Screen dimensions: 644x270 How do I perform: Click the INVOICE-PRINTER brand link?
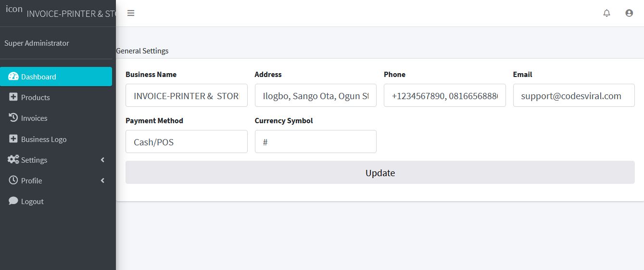pyautogui.click(x=71, y=13)
